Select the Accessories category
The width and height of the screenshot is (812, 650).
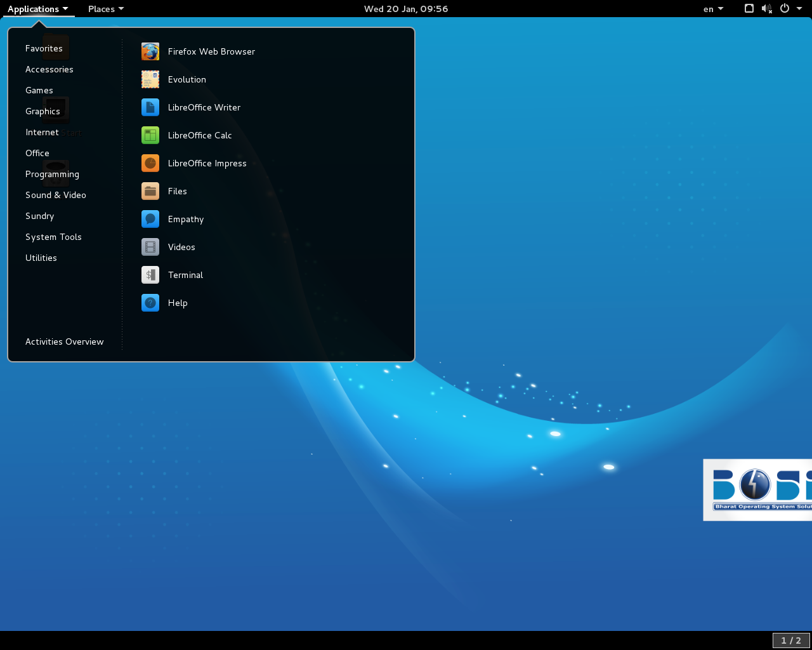coord(49,69)
